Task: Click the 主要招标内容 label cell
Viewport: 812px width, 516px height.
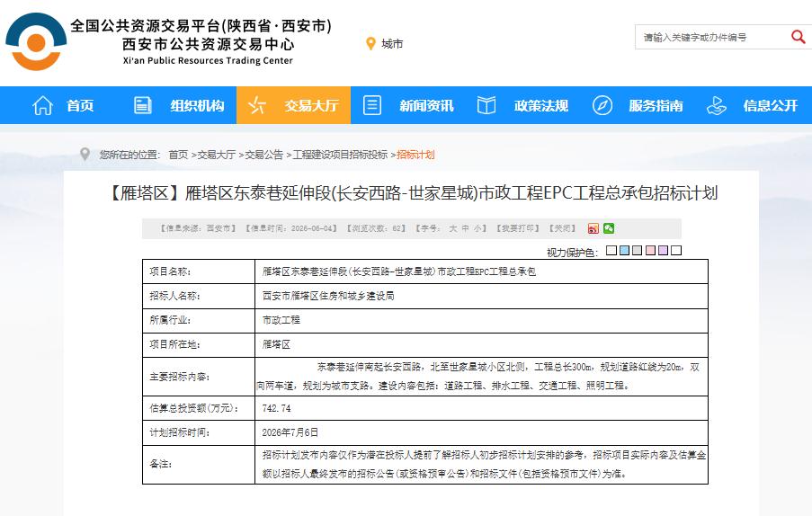Action: pos(199,377)
